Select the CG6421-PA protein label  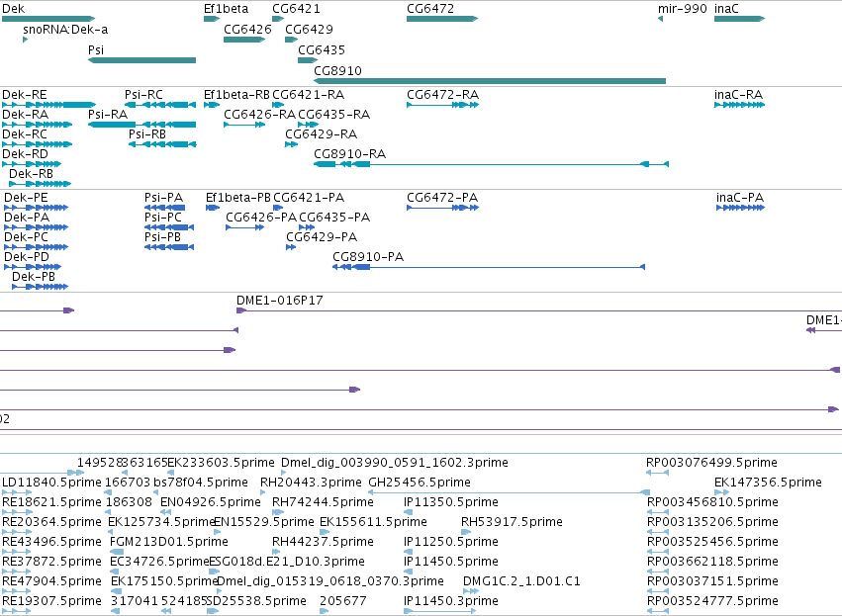[309, 198]
